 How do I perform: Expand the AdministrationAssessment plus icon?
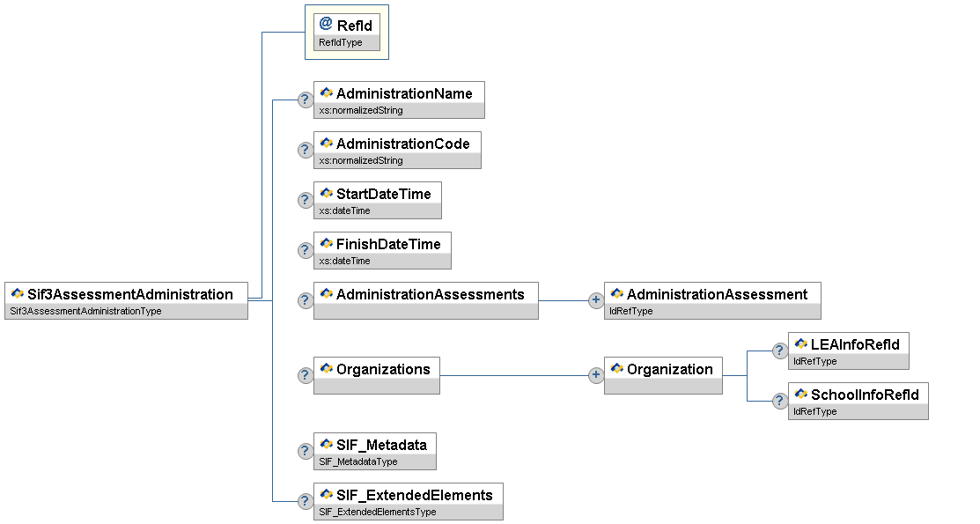pos(596,300)
